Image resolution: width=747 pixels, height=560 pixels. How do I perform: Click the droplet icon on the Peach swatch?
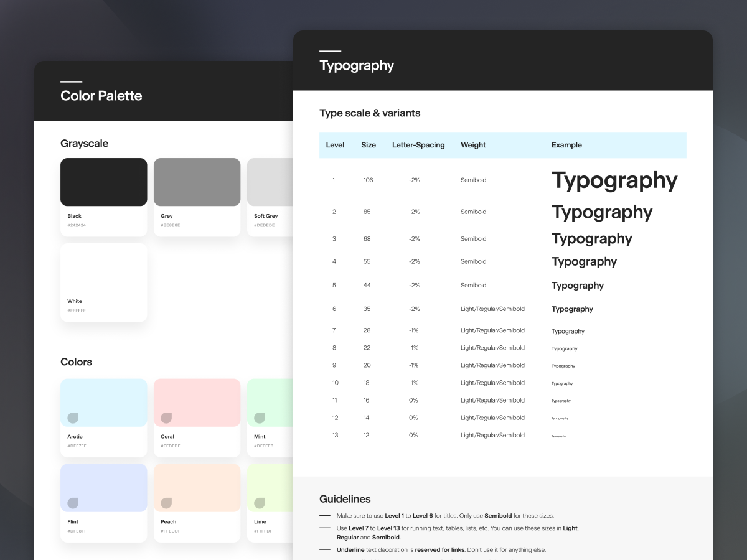click(x=166, y=503)
